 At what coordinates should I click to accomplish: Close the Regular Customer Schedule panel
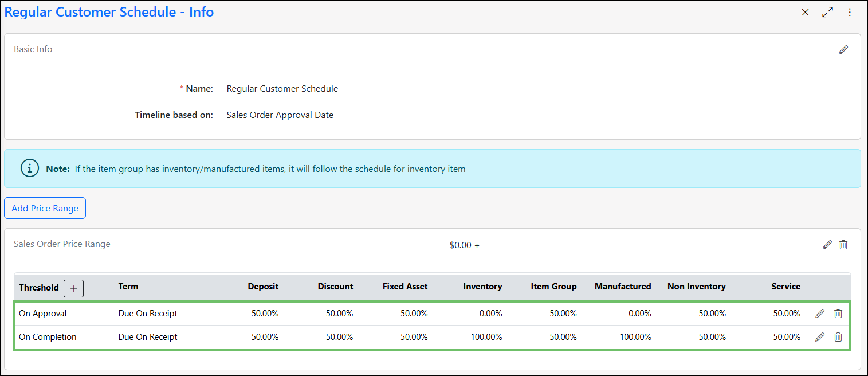pos(805,12)
